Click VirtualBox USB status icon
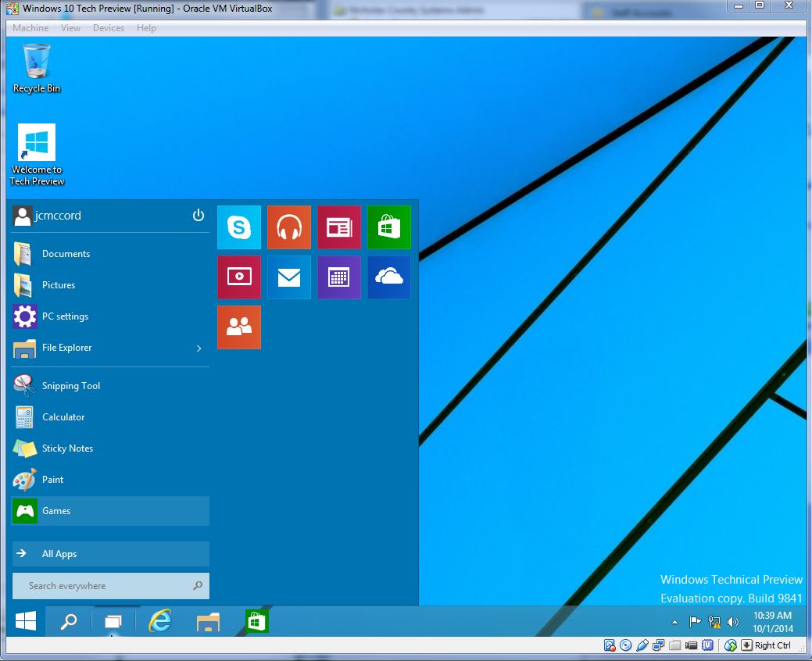Image resolution: width=812 pixels, height=661 pixels. pos(642,645)
